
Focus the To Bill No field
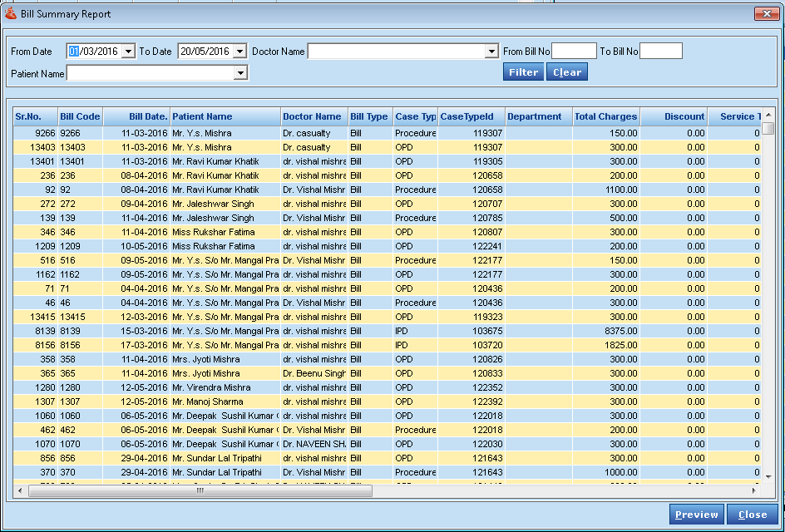click(x=660, y=52)
